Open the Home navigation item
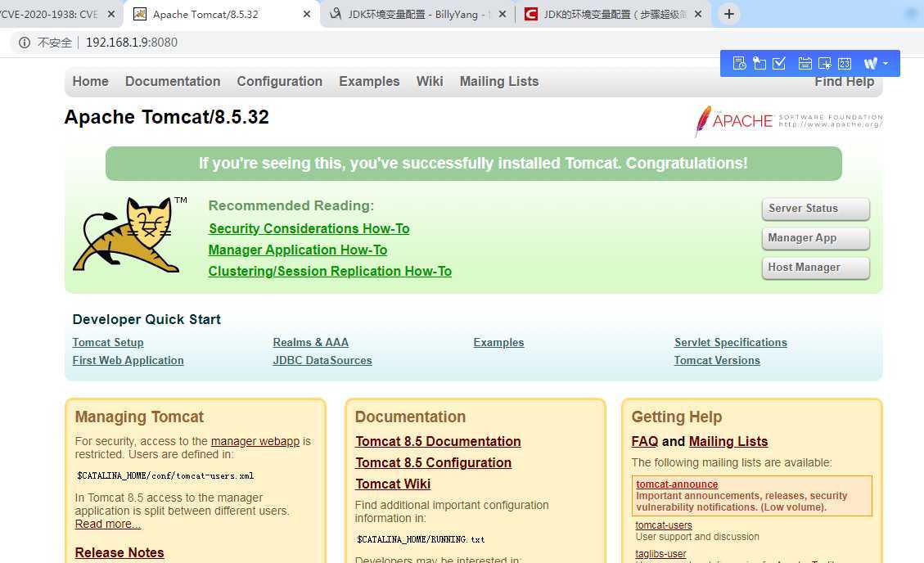Screen dimensions: 924x563 click(x=90, y=81)
